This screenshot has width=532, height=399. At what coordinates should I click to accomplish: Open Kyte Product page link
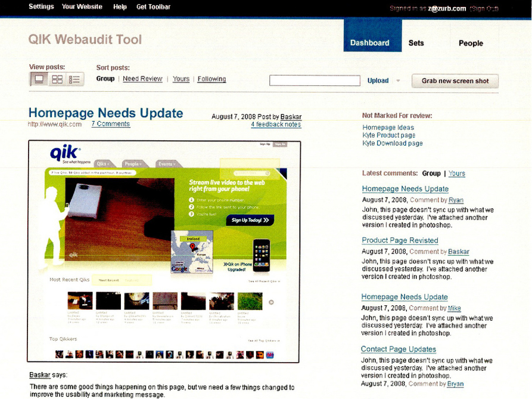[389, 135]
